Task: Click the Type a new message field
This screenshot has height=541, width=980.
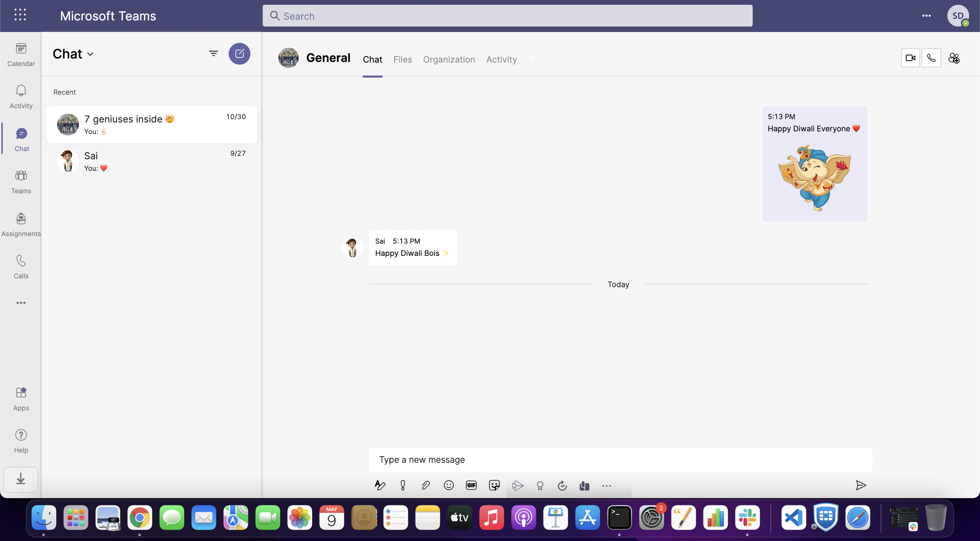Action: (620, 460)
